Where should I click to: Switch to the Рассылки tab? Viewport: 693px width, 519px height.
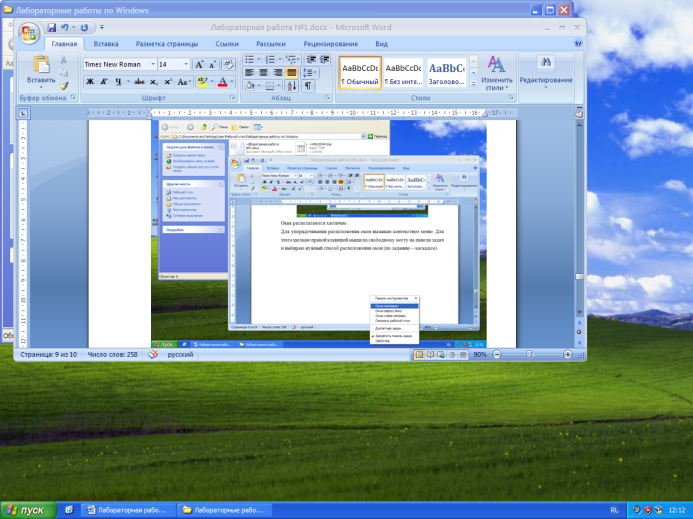click(x=271, y=44)
